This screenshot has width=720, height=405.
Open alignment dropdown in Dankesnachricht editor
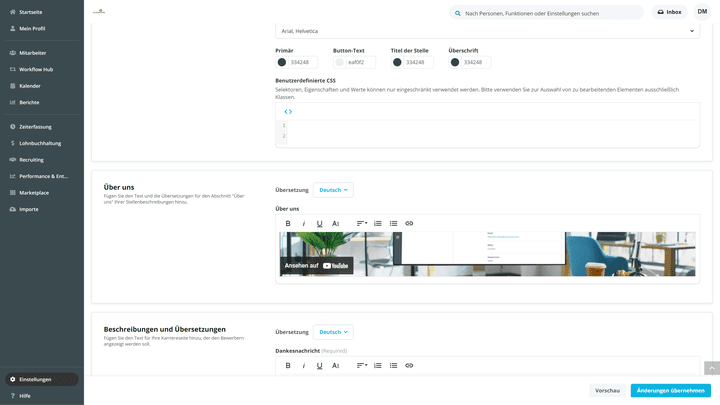pyautogui.click(x=362, y=366)
